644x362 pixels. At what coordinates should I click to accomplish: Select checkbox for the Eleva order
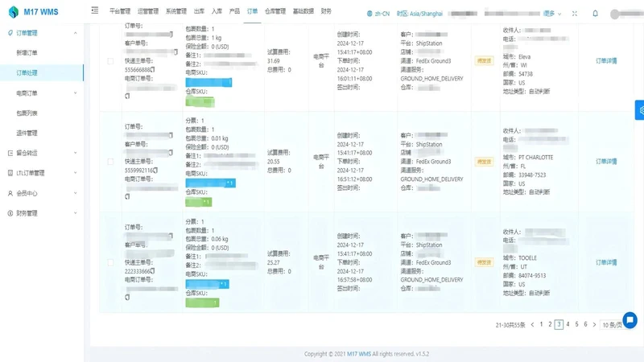110,61
